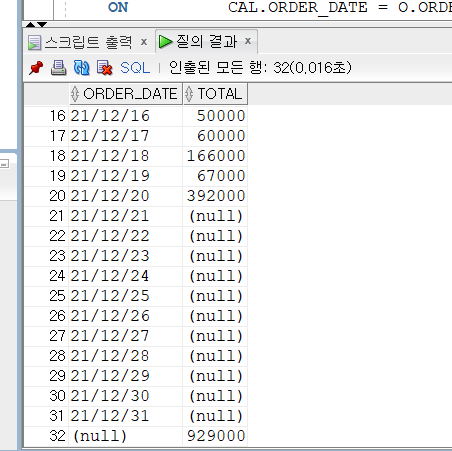Select the cell 21/12/20

coord(126,196)
